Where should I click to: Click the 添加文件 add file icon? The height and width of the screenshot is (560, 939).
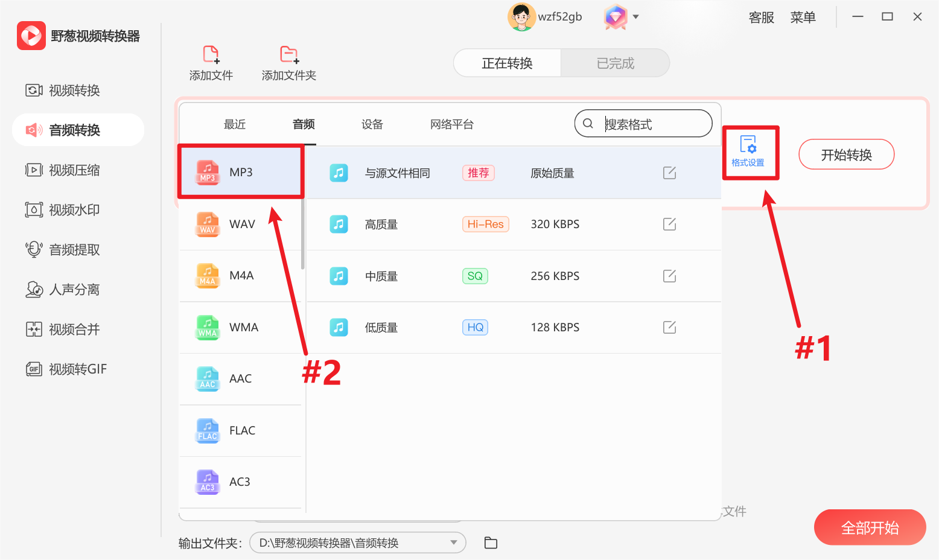pyautogui.click(x=211, y=62)
